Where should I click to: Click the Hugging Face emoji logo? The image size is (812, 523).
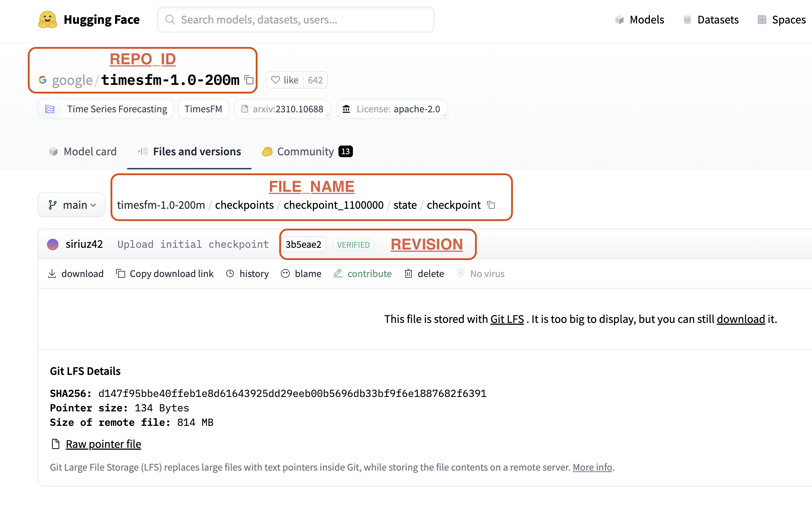pyautogui.click(x=48, y=20)
